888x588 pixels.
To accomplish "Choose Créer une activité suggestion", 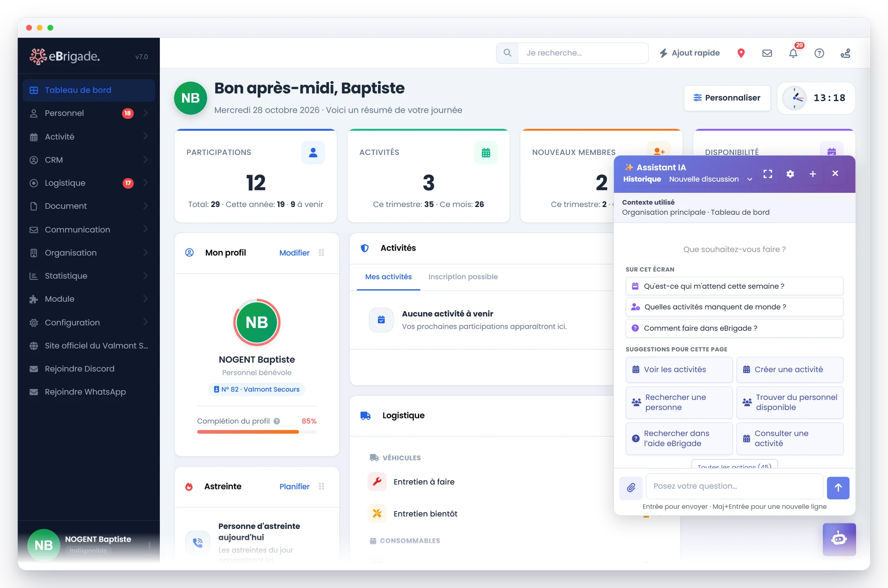I will (x=790, y=369).
